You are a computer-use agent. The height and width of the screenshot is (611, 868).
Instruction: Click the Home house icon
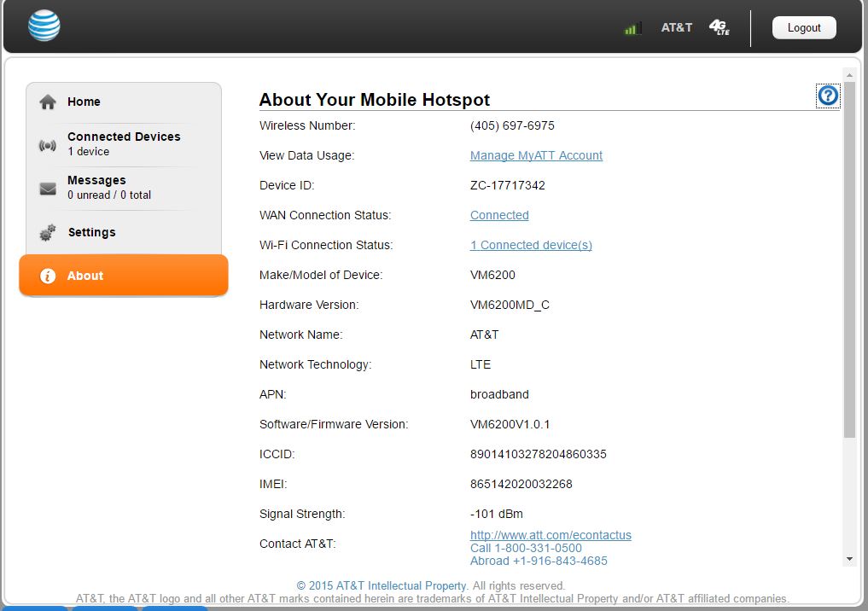(48, 102)
